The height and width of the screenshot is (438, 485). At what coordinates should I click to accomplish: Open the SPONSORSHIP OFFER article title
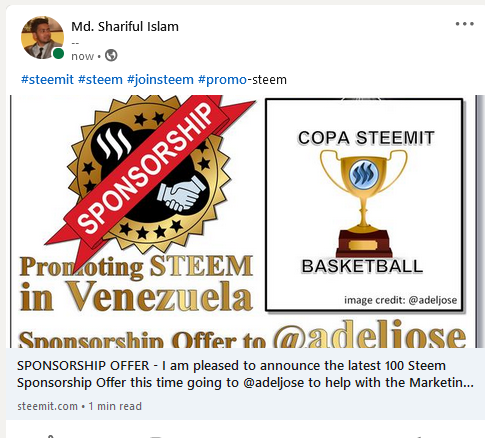245,374
